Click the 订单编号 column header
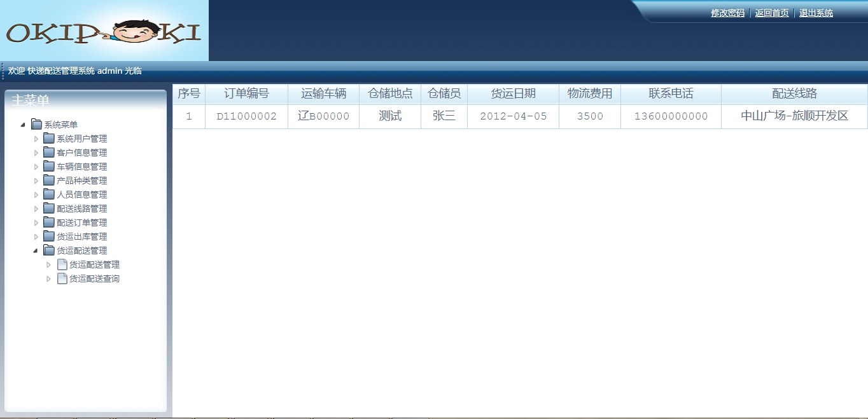The width and height of the screenshot is (868, 419). click(x=247, y=93)
